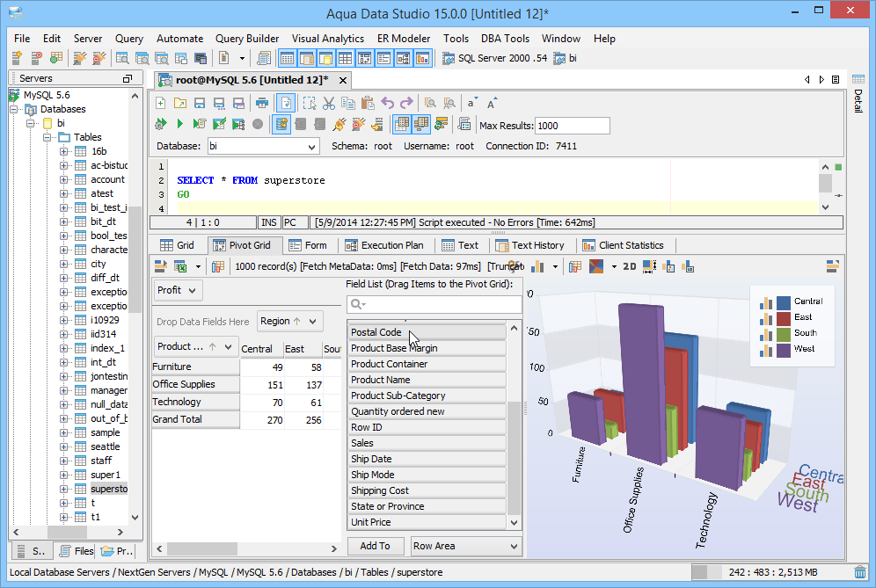876x588 pixels.
Task: Collapse the Tables tree node
Action: tap(47, 137)
